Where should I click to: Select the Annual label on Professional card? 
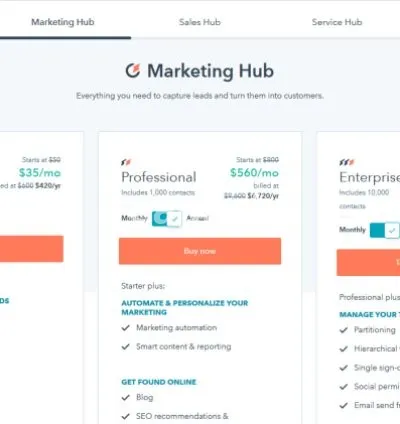tap(197, 218)
